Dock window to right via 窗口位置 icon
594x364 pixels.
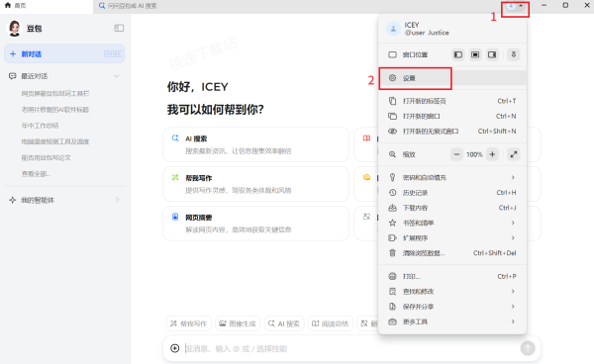[492, 54]
